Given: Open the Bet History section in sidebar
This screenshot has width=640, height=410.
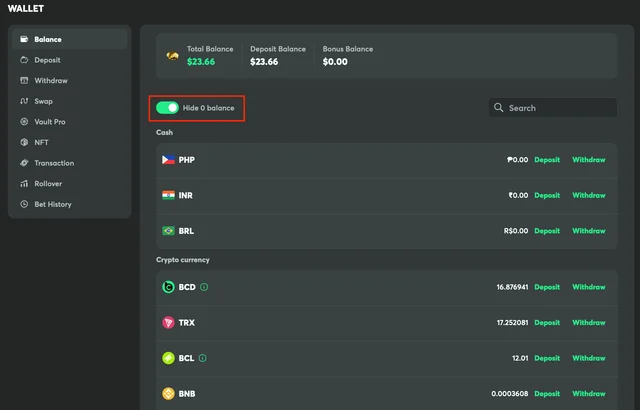Looking at the screenshot, I should (x=69, y=204).
